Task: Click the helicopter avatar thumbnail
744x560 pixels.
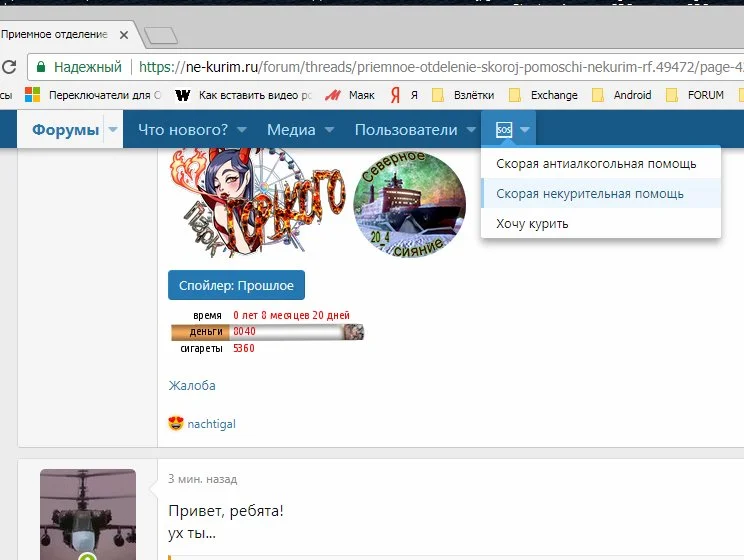Action: point(88,514)
